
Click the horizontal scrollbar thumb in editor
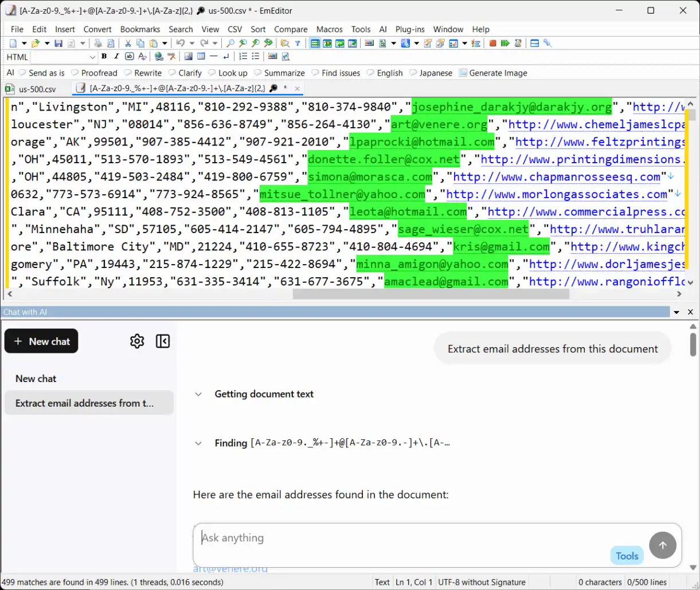click(431, 294)
